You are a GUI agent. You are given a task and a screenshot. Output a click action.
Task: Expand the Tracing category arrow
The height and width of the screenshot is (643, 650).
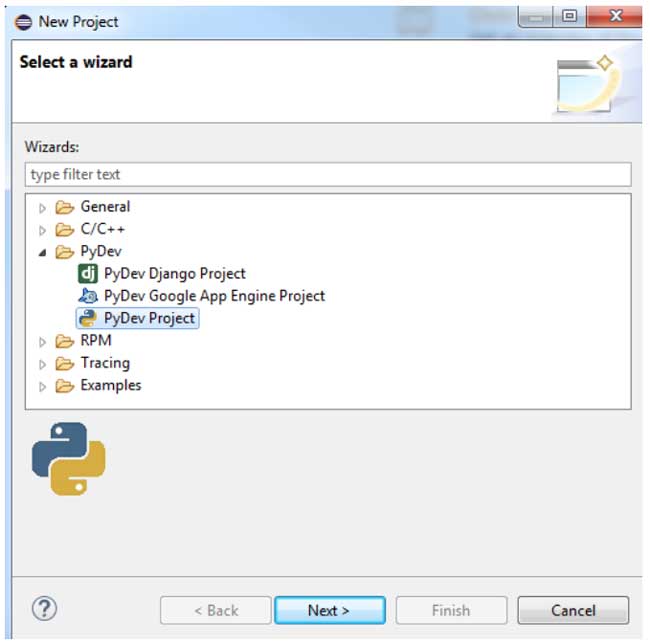point(42,364)
